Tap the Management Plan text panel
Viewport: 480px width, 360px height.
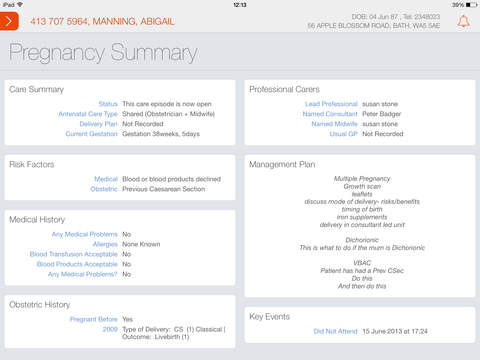(360, 226)
